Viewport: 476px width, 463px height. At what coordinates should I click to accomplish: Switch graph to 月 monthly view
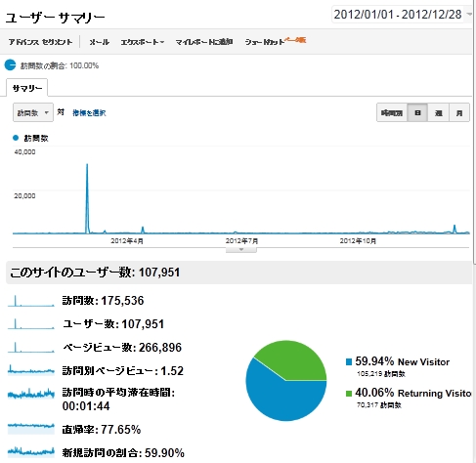point(459,112)
